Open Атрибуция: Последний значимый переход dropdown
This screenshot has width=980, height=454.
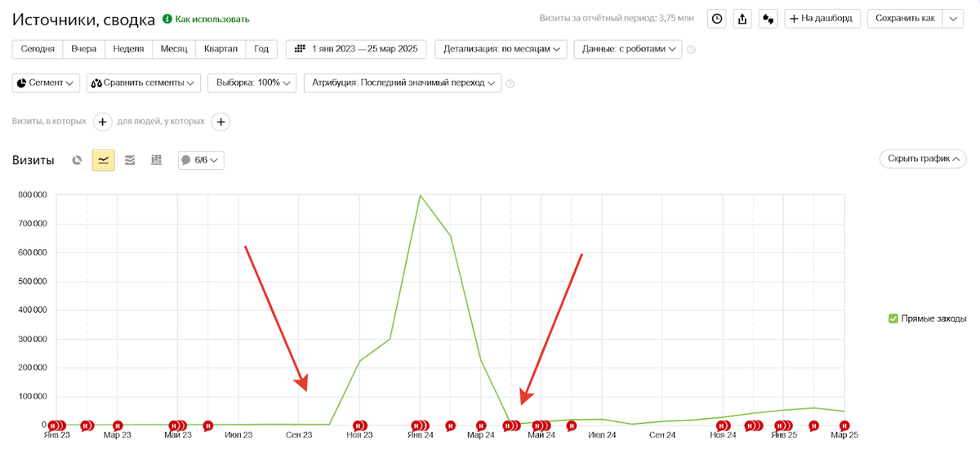[x=402, y=82]
